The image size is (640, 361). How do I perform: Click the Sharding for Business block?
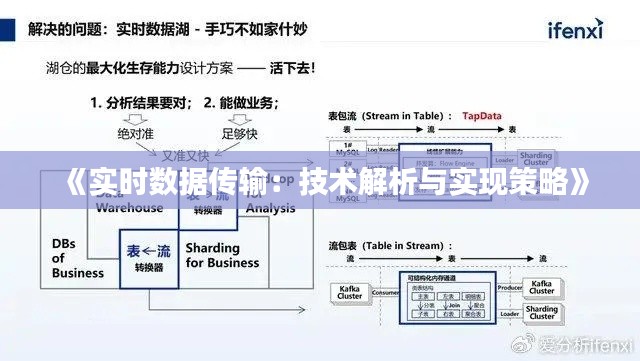[222, 255]
